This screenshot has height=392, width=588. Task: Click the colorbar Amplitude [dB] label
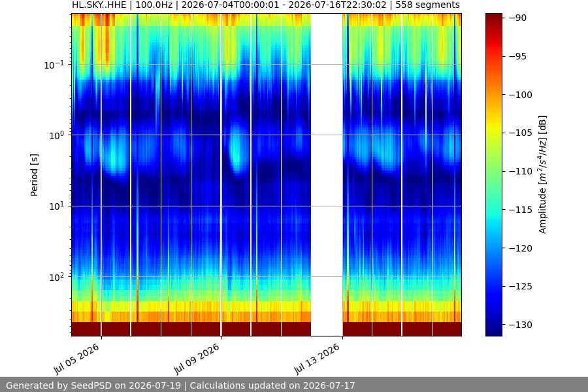tap(542, 175)
